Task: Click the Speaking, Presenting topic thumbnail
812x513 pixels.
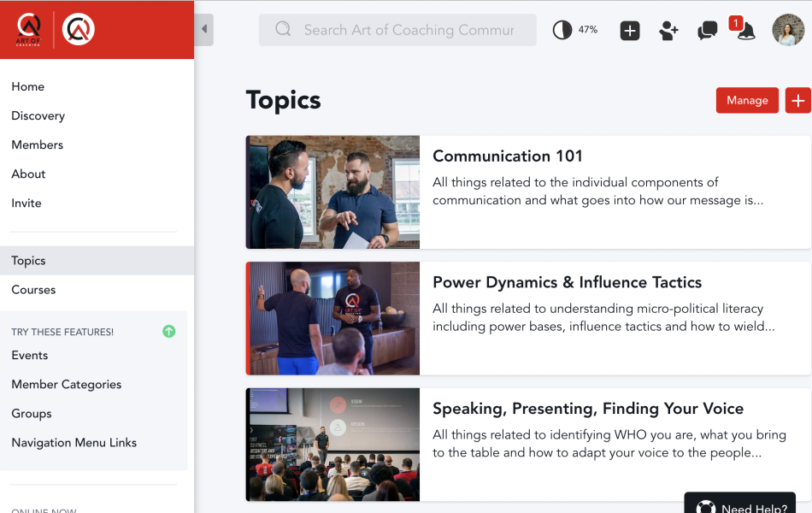Action: coord(332,445)
